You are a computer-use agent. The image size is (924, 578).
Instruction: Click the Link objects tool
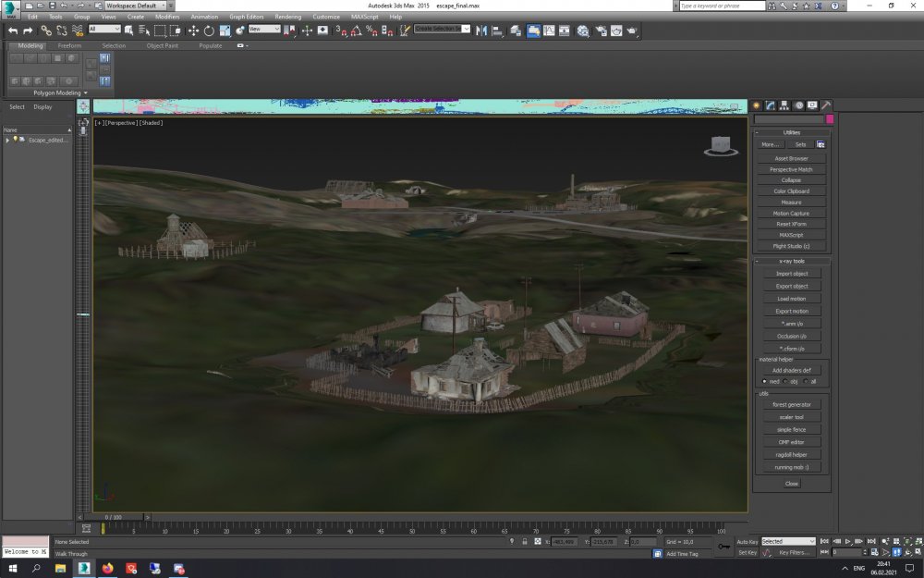[x=46, y=31]
